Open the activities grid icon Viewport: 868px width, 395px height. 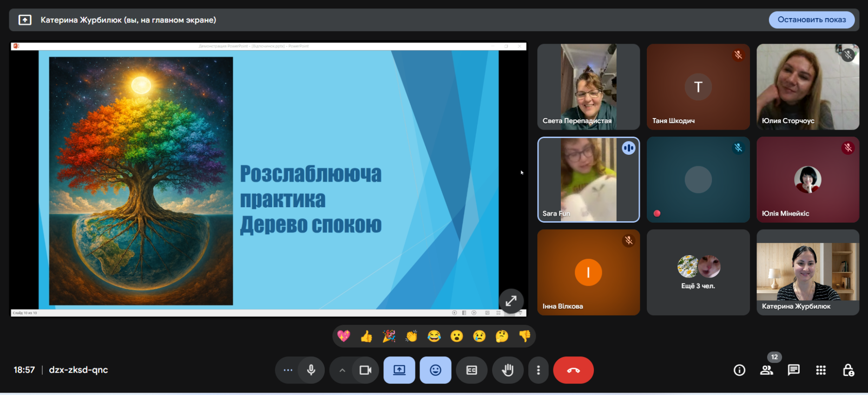[821, 370]
